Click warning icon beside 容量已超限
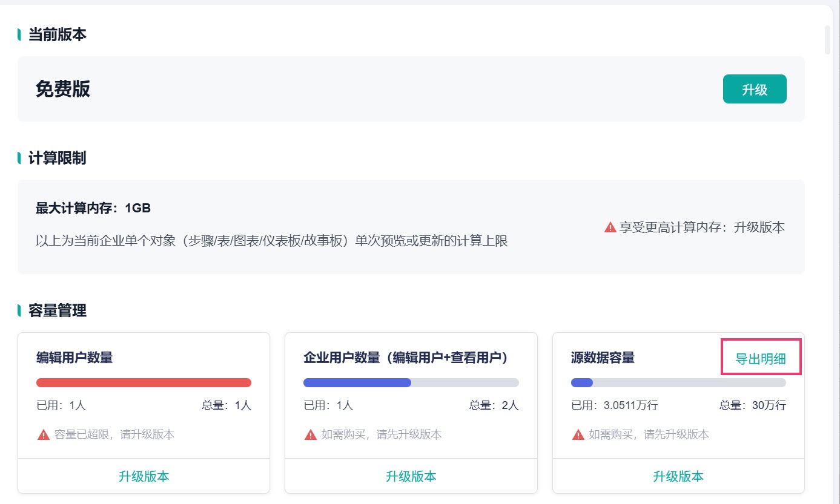Image resolution: width=840 pixels, height=504 pixels. [x=43, y=434]
